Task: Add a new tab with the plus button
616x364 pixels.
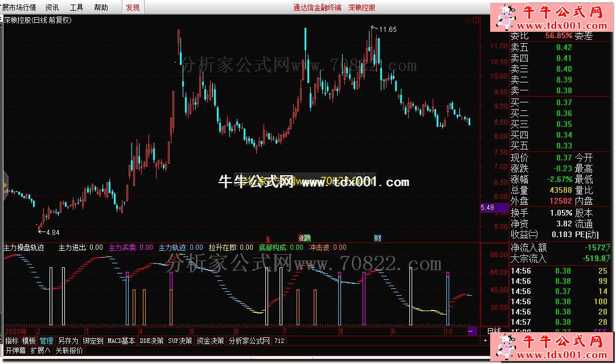Action: (x=485, y=341)
